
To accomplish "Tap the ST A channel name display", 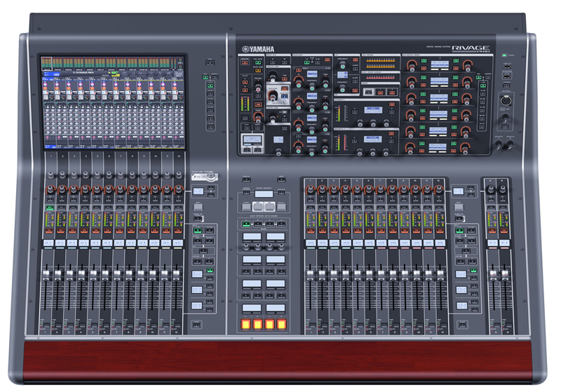I will point(492,243).
